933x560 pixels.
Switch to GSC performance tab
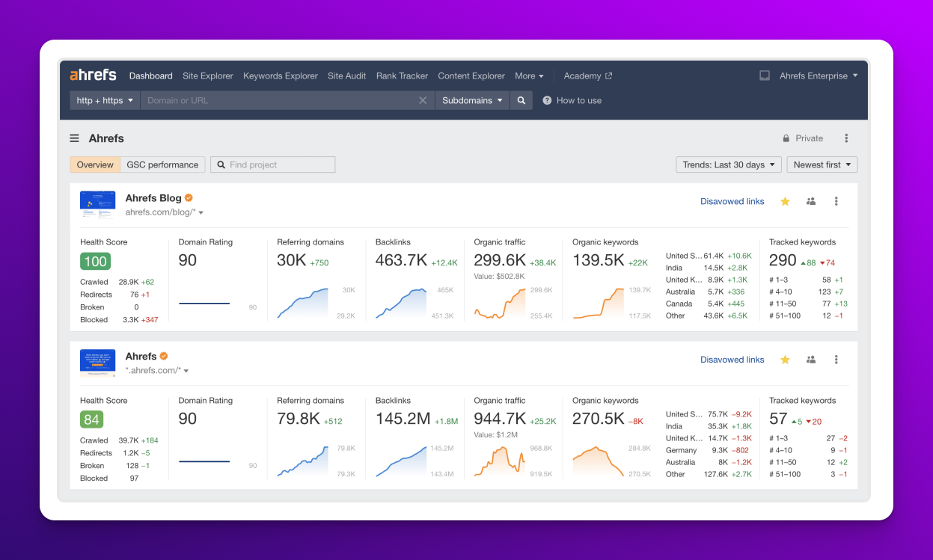[162, 164]
